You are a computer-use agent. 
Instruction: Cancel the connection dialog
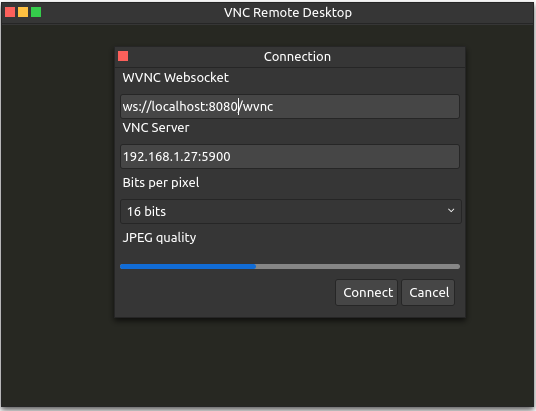tap(428, 293)
